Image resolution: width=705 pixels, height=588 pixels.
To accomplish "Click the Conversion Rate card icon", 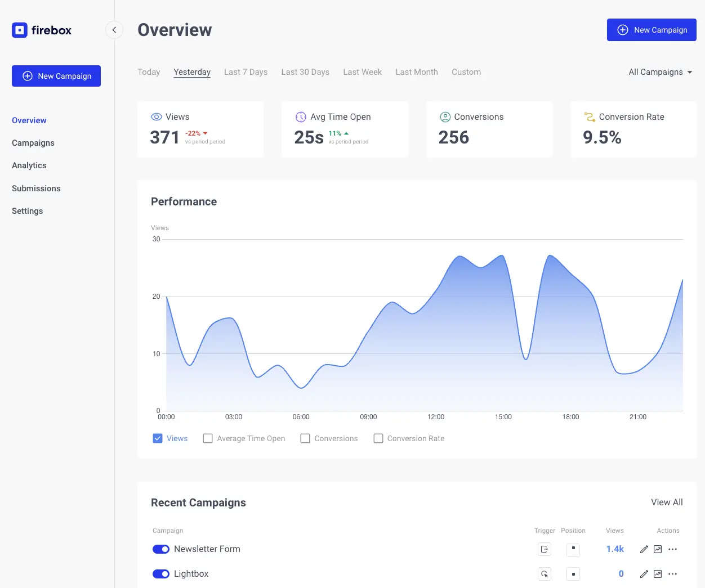I will click(x=590, y=117).
